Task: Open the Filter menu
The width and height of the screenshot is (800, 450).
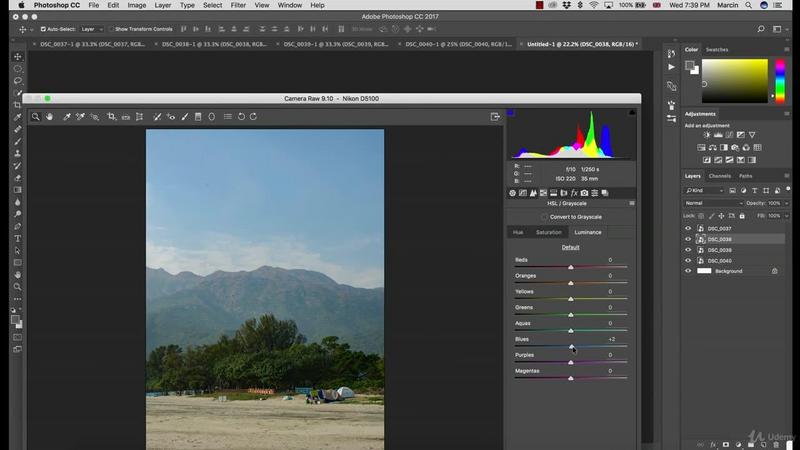Action: (x=238, y=5)
